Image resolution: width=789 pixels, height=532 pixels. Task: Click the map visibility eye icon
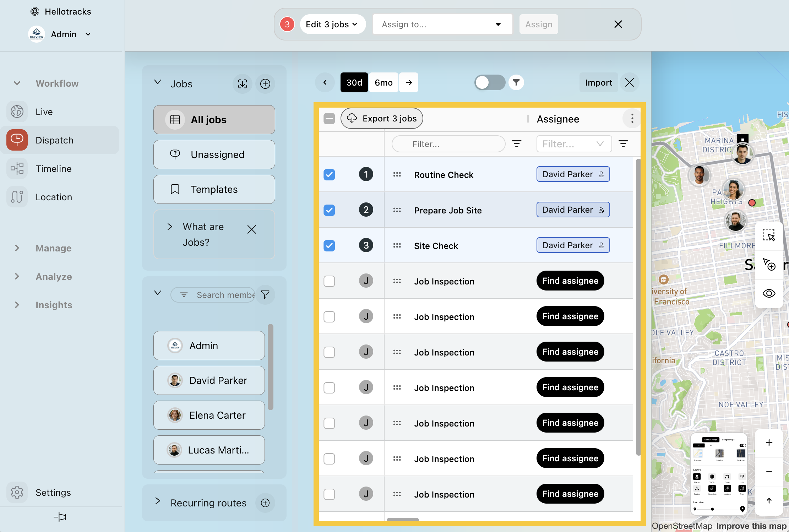(769, 293)
